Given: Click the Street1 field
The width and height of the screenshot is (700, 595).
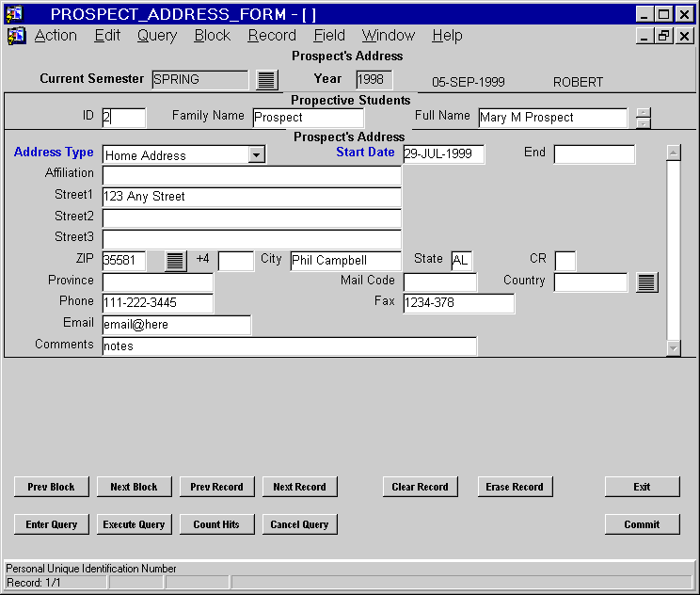Looking at the screenshot, I should (x=252, y=197).
